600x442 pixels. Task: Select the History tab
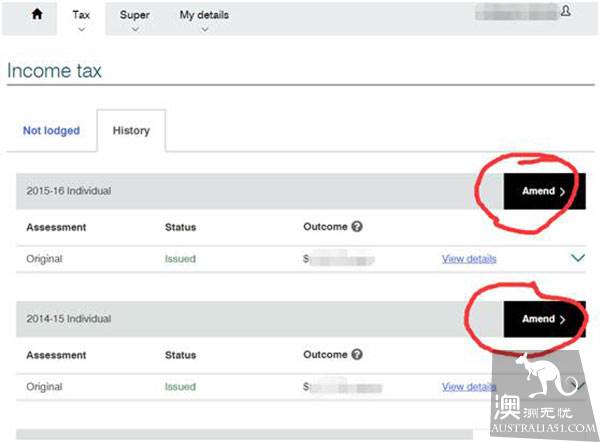pyautogui.click(x=131, y=130)
